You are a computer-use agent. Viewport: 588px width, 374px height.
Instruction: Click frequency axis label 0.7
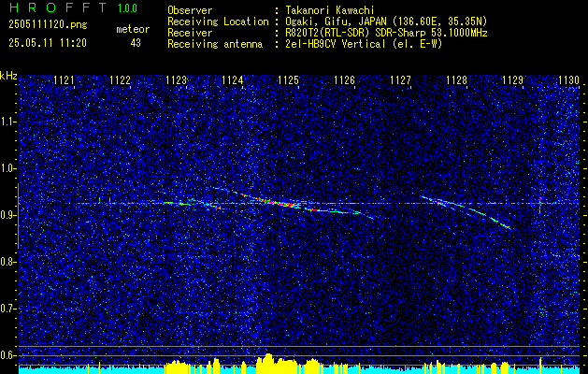pyautogui.click(x=7, y=309)
